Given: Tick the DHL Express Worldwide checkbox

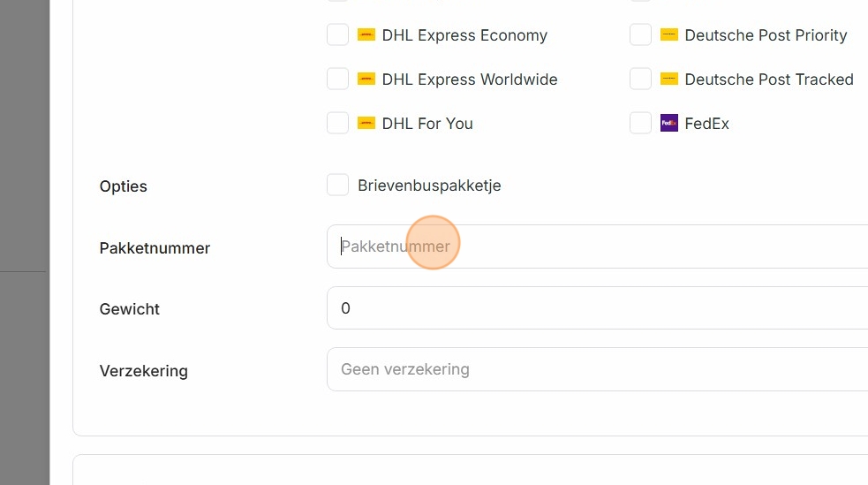Looking at the screenshot, I should [x=337, y=80].
